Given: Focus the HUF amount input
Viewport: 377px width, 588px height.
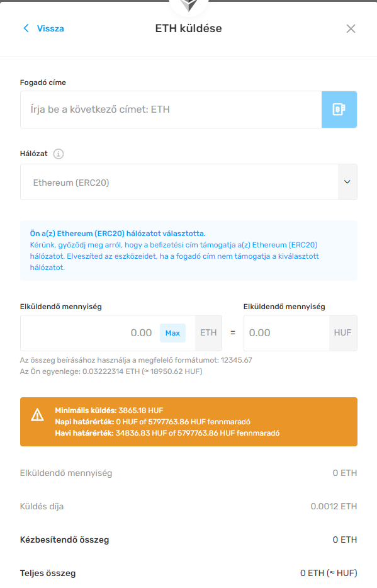Looking at the screenshot, I should pyautogui.click(x=287, y=333).
